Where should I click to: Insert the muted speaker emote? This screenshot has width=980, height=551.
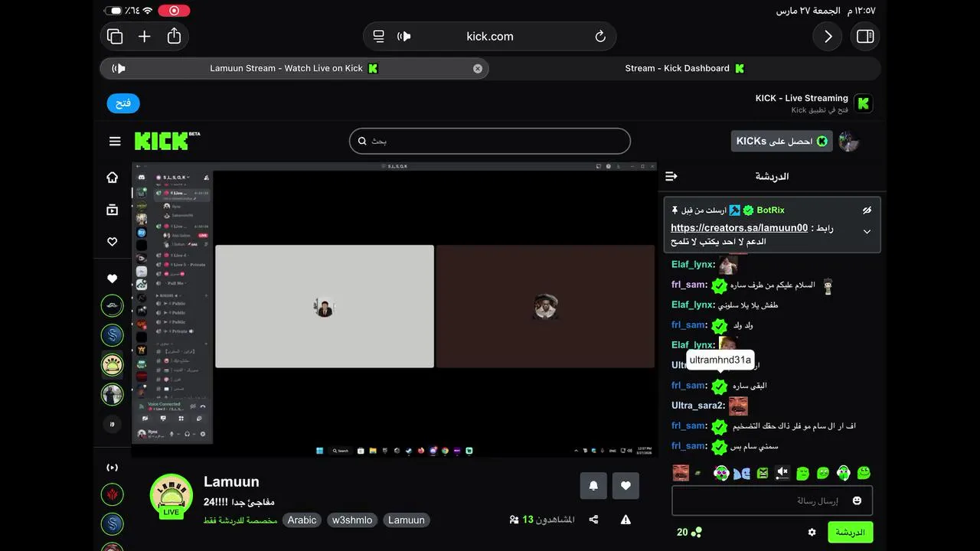(782, 473)
